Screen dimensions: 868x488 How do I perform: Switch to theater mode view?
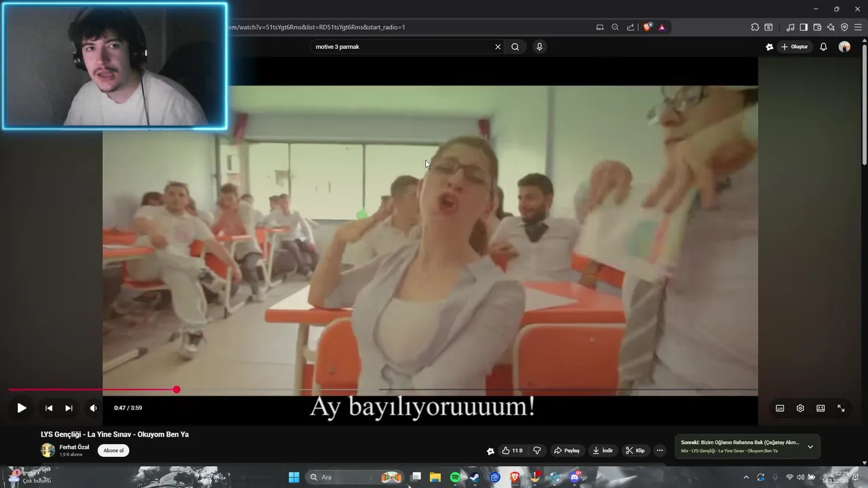click(x=821, y=408)
